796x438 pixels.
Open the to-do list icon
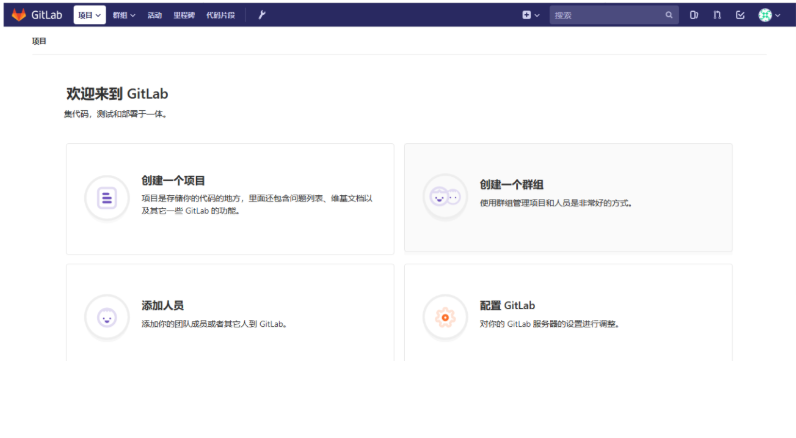point(740,15)
